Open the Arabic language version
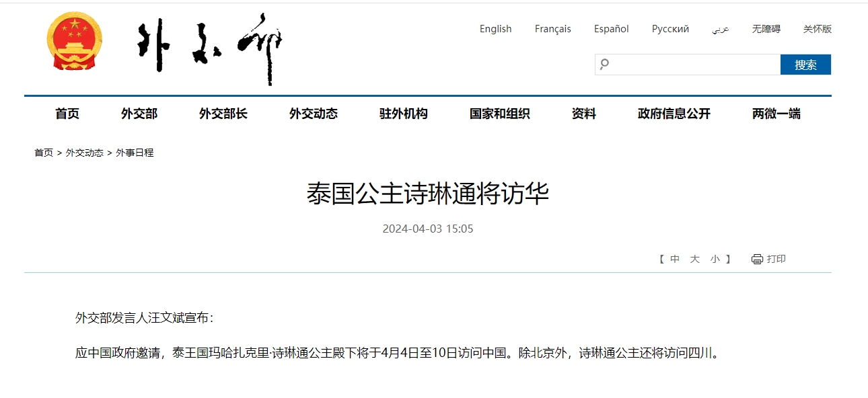This screenshot has width=868, height=398. (x=721, y=30)
